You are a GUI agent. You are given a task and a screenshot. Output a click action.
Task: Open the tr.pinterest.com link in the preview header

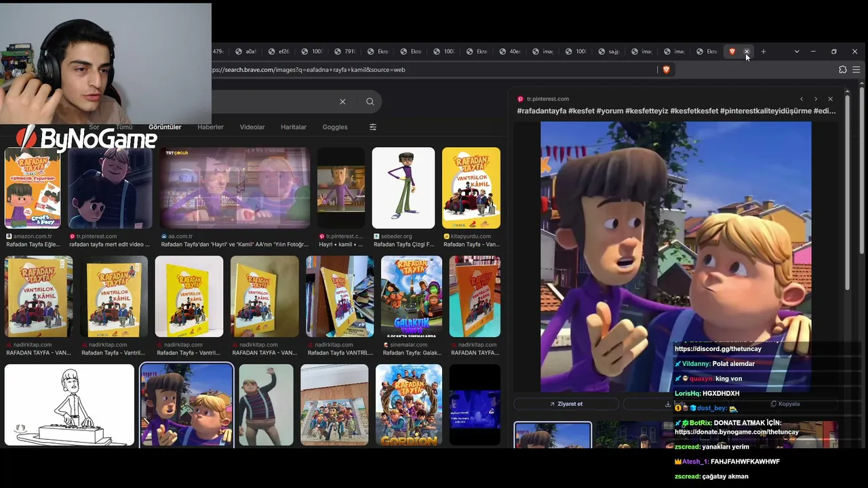click(x=548, y=99)
